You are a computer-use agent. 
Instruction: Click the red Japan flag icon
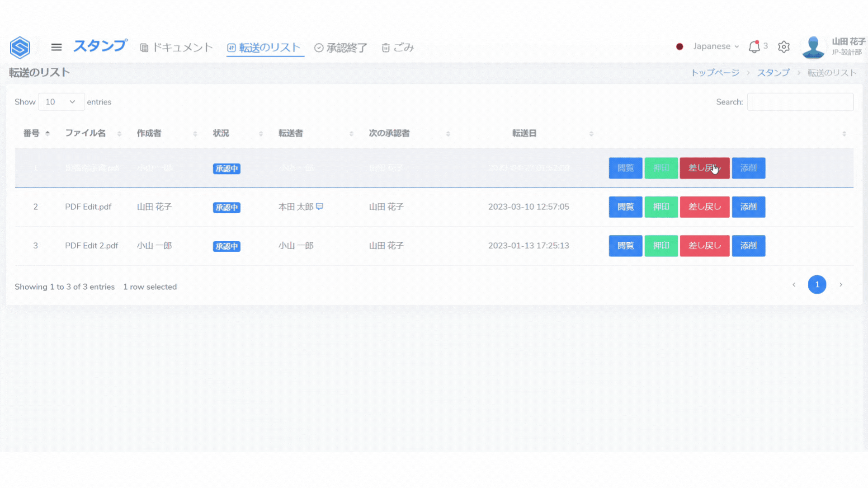[x=679, y=47]
